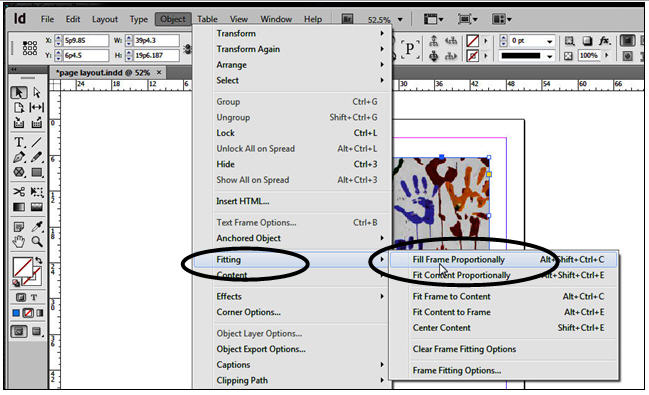
Task: Open the Screen Mode dropdown
Action: click(468, 19)
